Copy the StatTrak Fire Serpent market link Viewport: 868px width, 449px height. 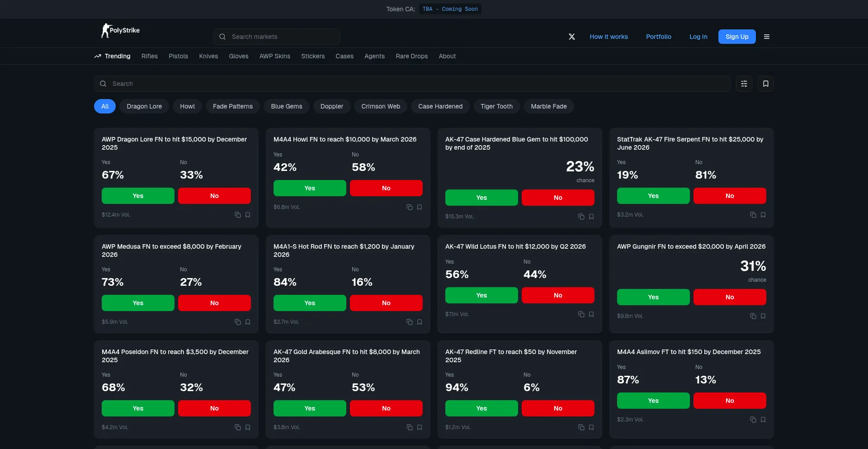[753, 215]
